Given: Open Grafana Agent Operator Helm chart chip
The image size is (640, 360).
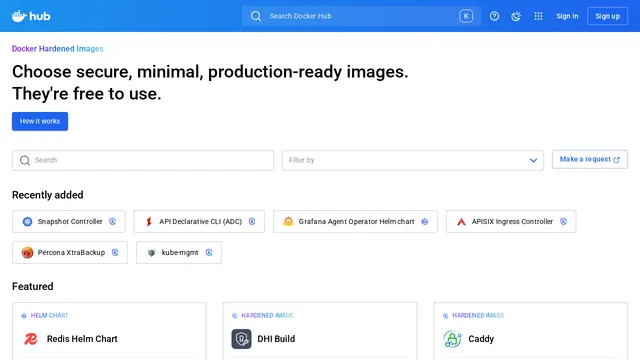Looking at the screenshot, I should [355, 221].
